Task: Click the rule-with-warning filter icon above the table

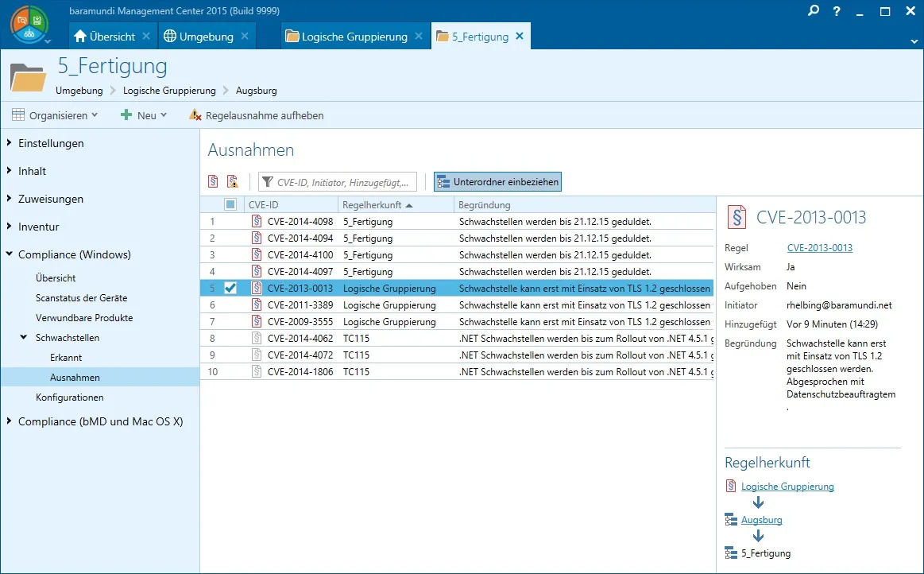Action: [233, 181]
